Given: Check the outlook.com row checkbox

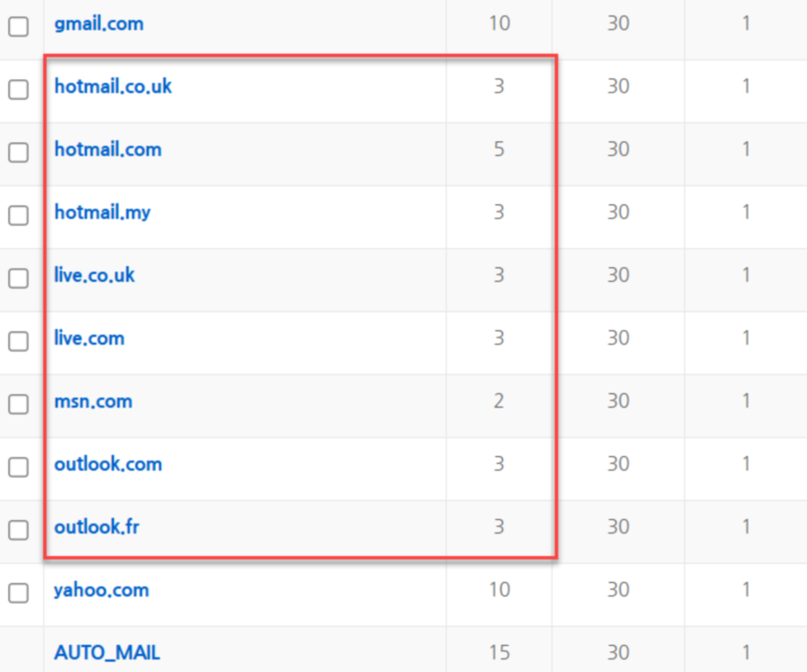Looking at the screenshot, I should point(19,467).
